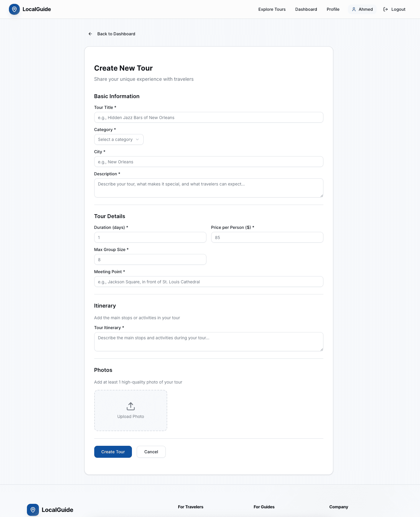This screenshot has height=517, width=420.
Task: Click inside the Tour Title field
Action: click(x=209, y=117)
